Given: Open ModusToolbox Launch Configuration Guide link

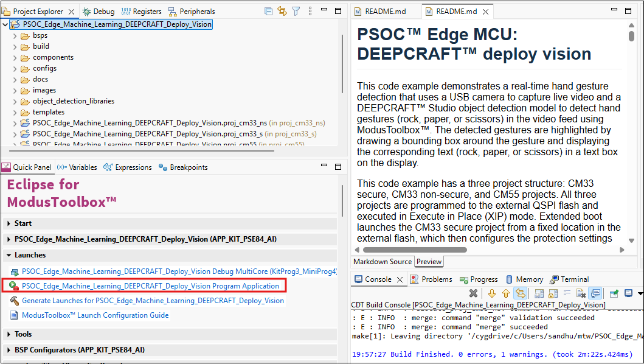Looking at the screenshot, I should coord(95,315).
